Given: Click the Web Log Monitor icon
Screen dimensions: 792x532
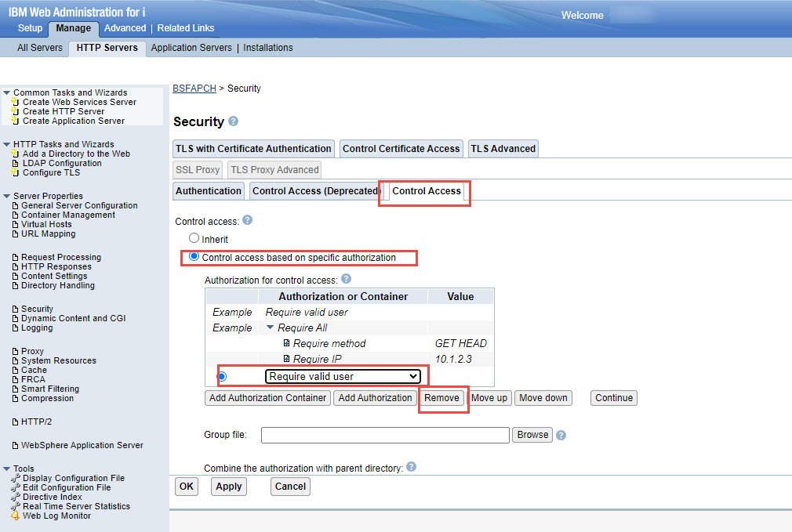Looking at the screenshot, I should [x=15, y=516].
